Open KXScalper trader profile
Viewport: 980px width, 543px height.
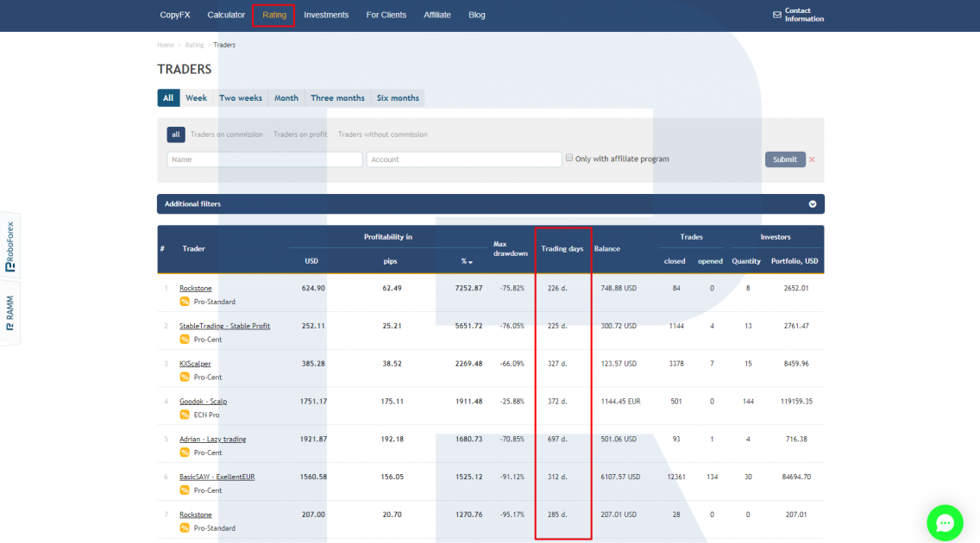click(x=195, y=364)
